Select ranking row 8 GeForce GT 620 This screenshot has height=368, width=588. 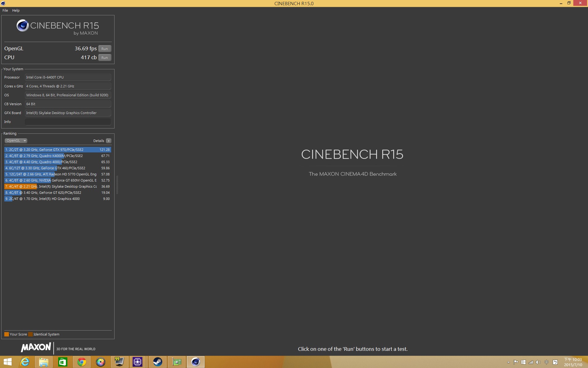tap(58, 193)
